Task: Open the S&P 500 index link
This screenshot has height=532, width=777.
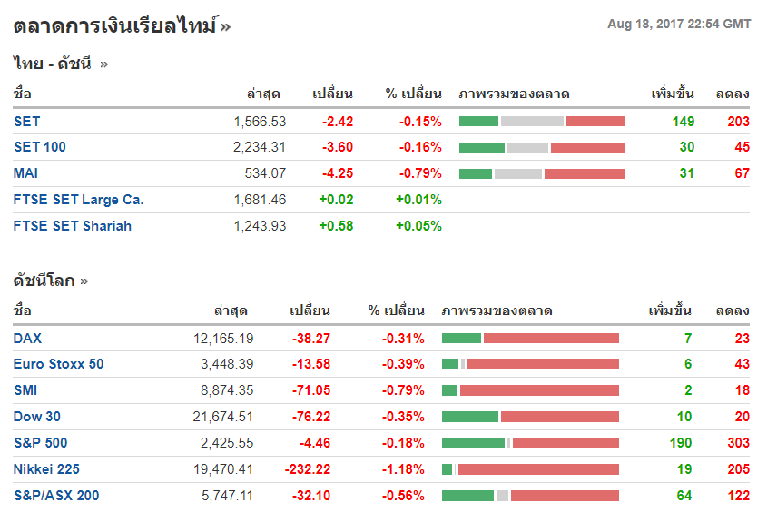Action: tap(41, 443)
